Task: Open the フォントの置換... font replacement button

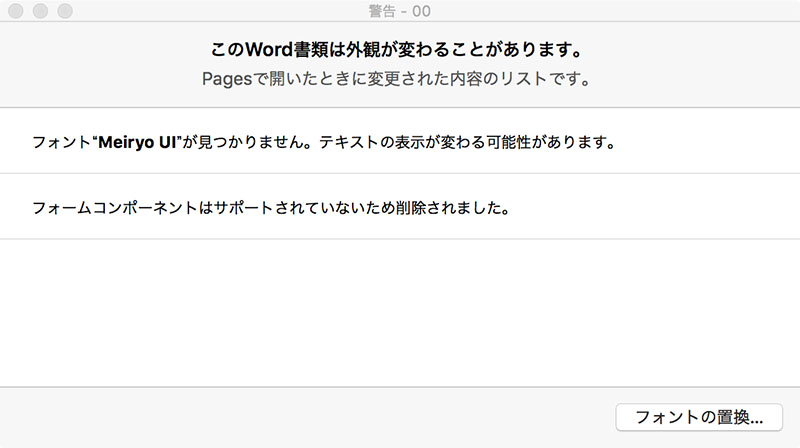Action: click(x=699, y=417)
